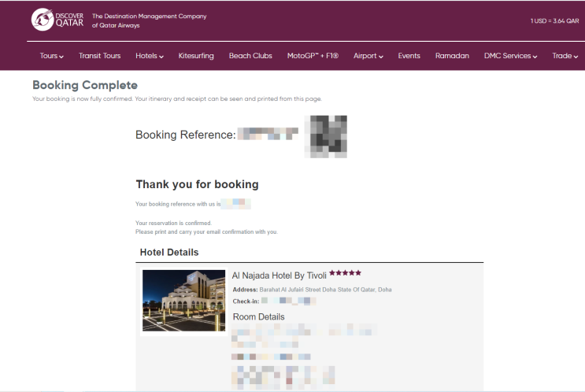Expand the Hotels dropdown menu
This screenshot has width=585, height=392.
[x=150, y=56]
